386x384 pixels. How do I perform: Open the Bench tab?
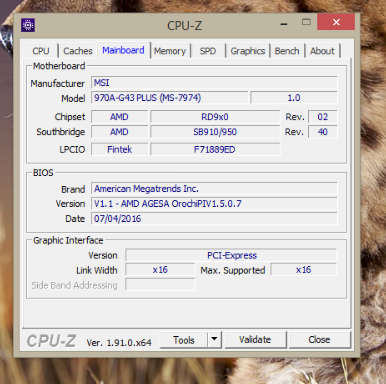point(287,51)
